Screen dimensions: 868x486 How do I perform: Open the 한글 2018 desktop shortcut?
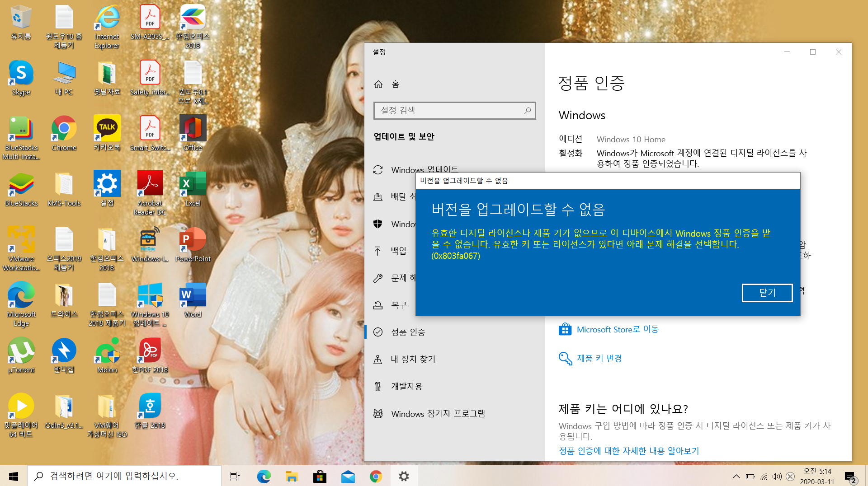150,411
